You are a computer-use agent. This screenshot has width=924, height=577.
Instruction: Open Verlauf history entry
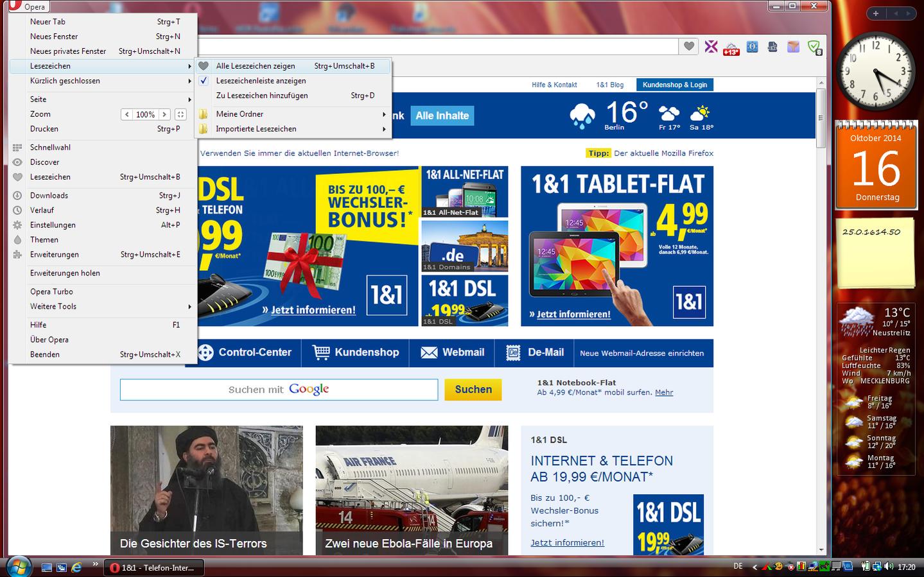pyautogui.click(x=103, y=210)
